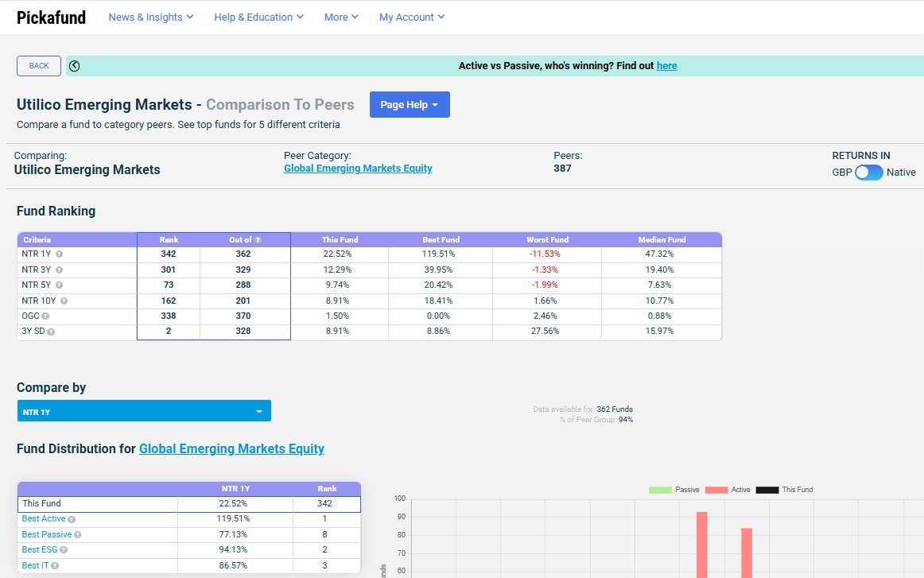Click the help icon beside OGC
This screenshot has height=578, width=924.
[x=45, y=316]
